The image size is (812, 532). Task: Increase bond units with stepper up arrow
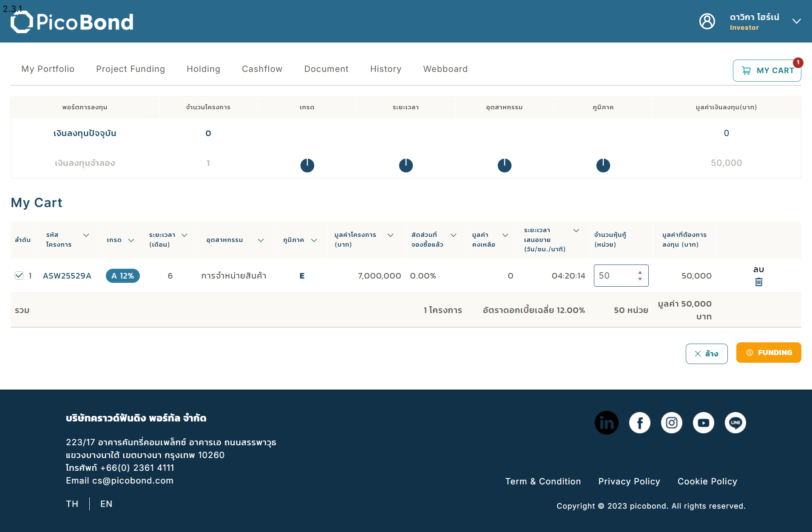pyautogui.click(x=640, y=272)
